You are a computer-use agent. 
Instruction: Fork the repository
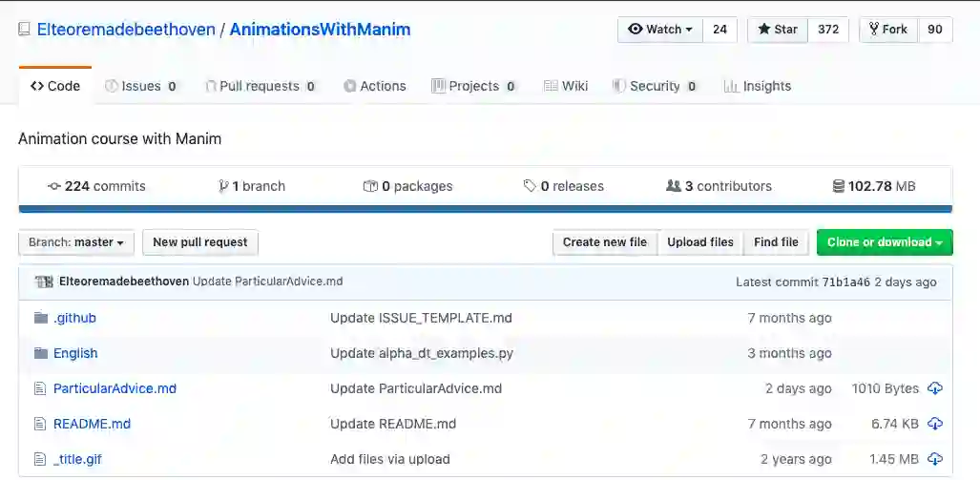click(887, 30)
